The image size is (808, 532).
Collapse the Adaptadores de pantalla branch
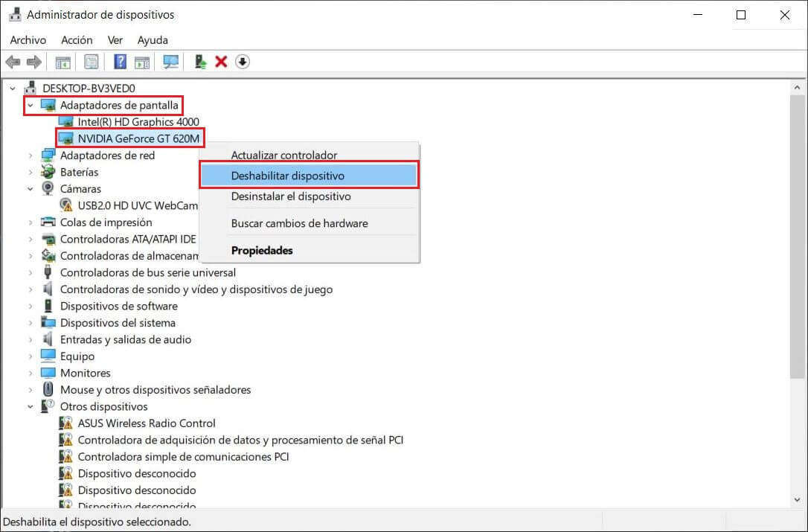(31, 105)
